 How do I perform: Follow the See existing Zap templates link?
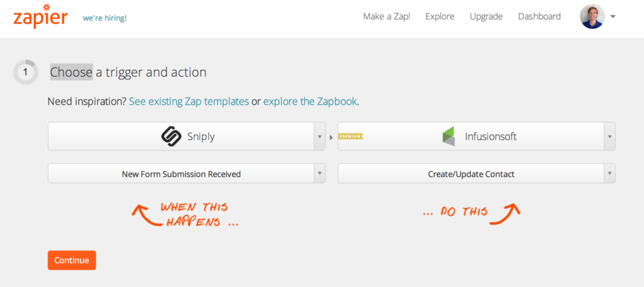click(x=189, y=101)
